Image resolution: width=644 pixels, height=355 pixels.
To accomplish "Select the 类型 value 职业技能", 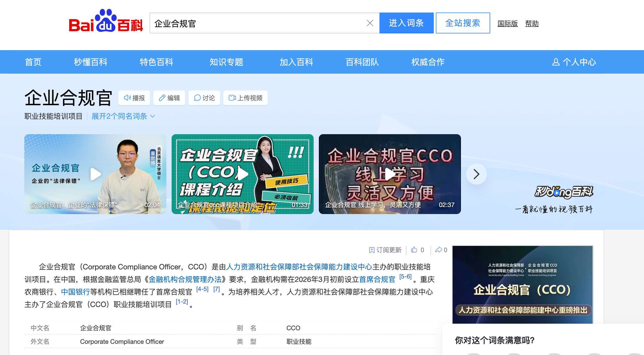I will (x=299, y=341).
